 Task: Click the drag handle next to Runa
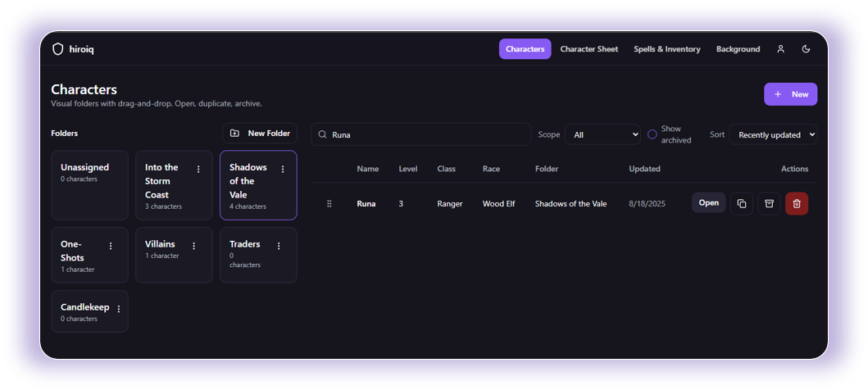329,204
